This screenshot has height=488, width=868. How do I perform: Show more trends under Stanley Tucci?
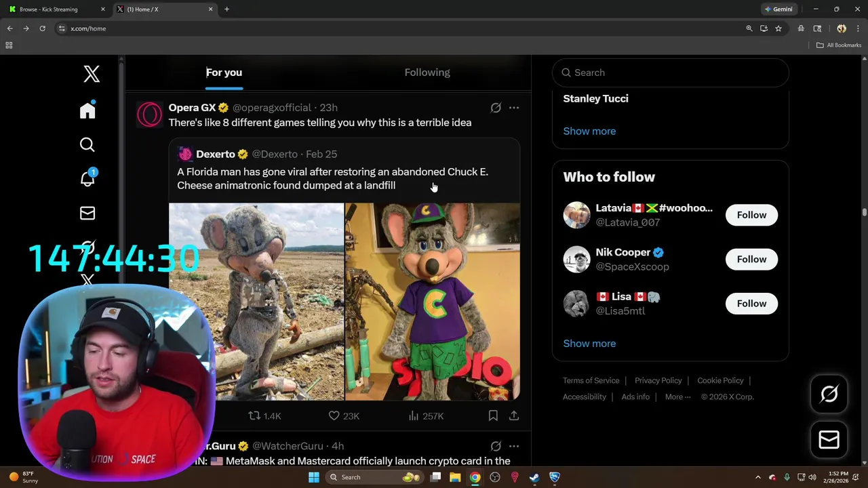[x=589, y=131]
